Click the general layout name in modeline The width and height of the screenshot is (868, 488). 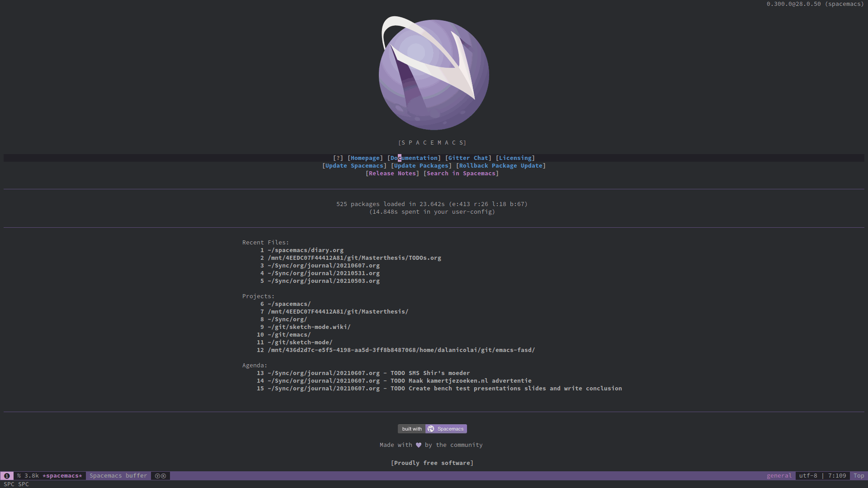[779, 476]
